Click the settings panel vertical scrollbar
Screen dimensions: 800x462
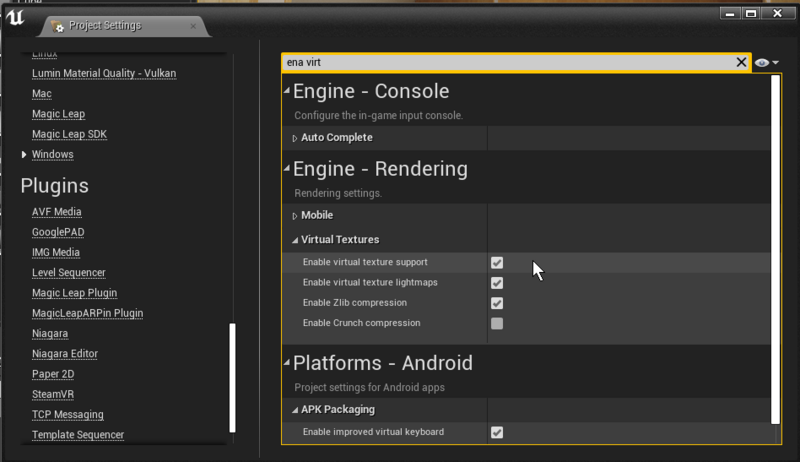(x=776, y=249)
